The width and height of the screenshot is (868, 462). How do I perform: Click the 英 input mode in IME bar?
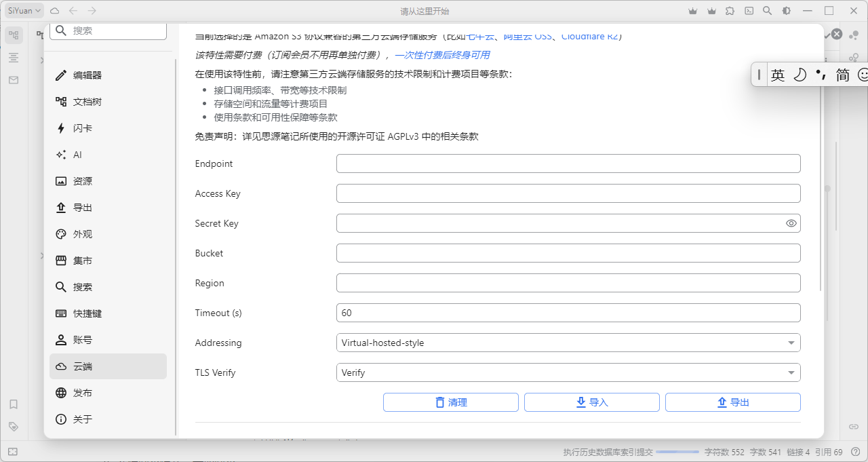778,75
